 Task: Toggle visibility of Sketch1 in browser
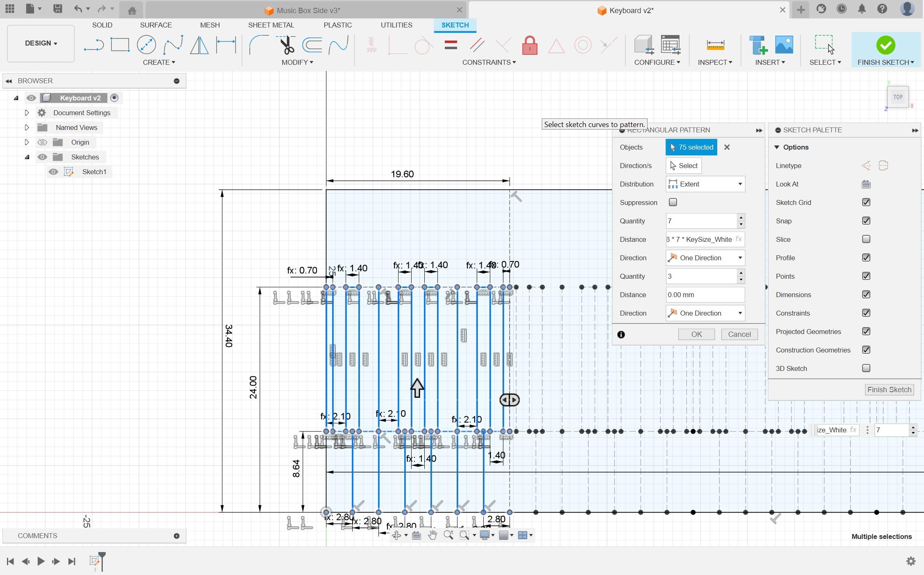coord(53,172)
